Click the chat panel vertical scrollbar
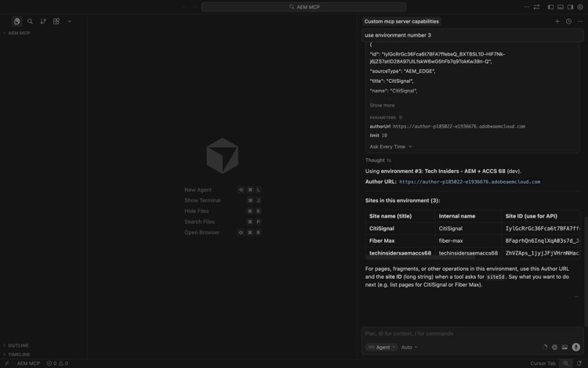The height and width of the screenshot is (368, 588). [x=586, y=272]
